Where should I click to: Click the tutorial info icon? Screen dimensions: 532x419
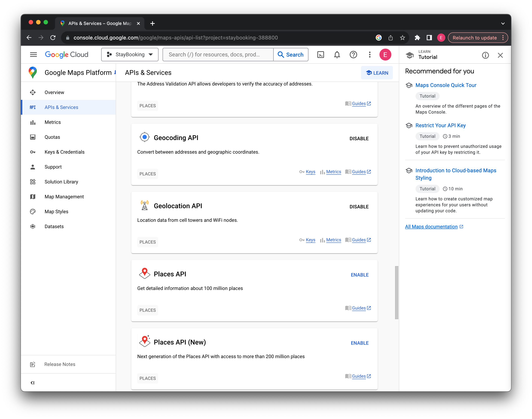(485, 55)
